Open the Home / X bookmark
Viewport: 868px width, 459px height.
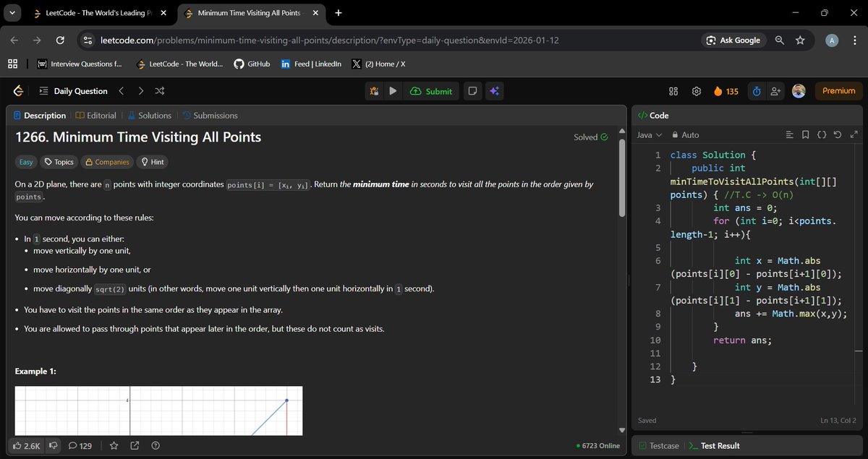coord(378,64)
